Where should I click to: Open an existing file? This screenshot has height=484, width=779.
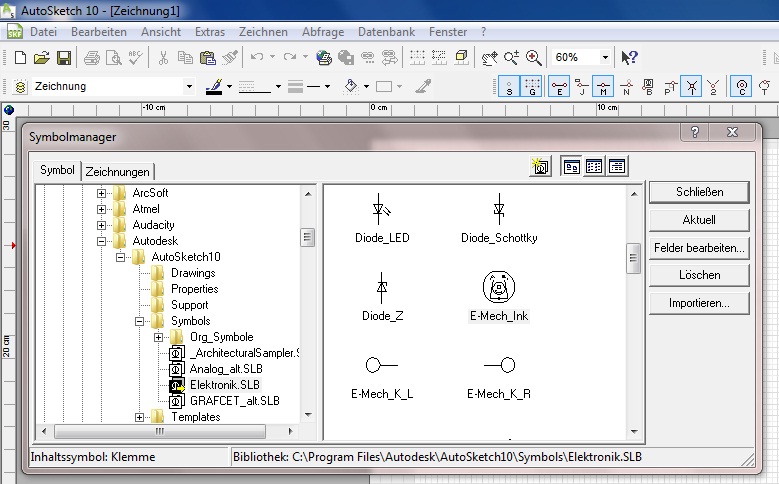42,58
